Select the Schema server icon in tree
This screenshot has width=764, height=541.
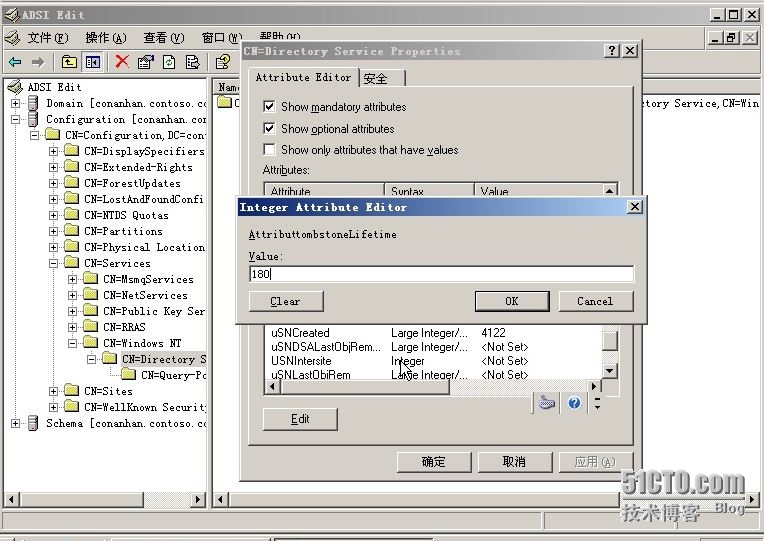[33, 423]
